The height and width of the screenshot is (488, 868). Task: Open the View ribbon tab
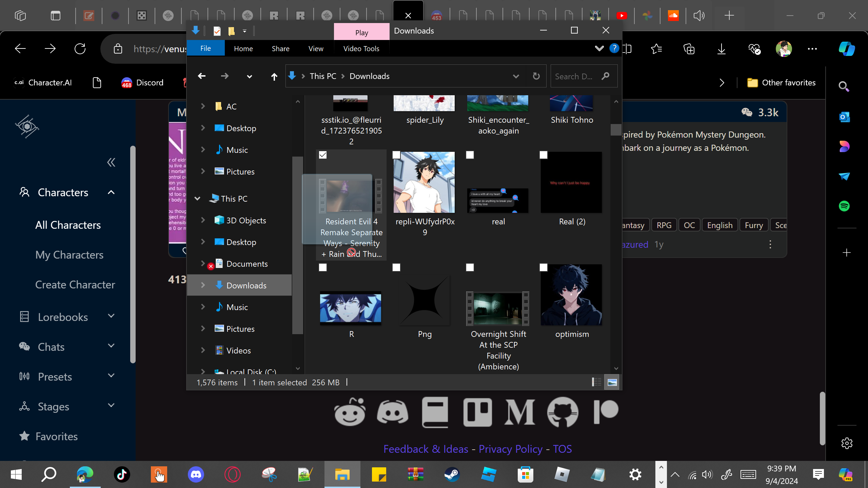316,48
